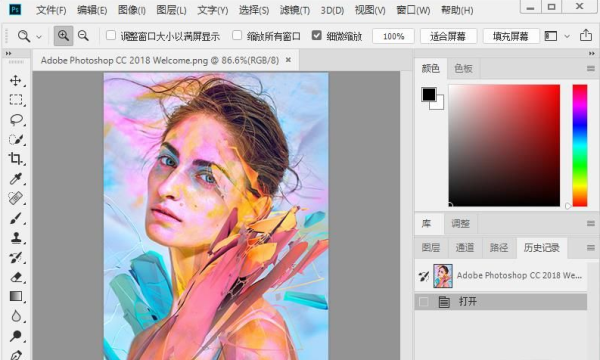Select the Pen tool
Screen dimensions: 600x360
click(x=16, y=355)
